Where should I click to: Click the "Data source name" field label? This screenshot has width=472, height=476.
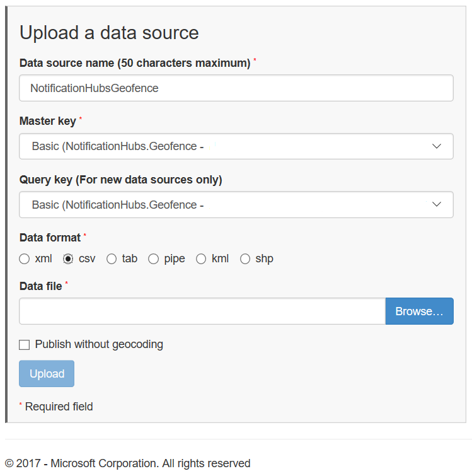[x=135, y=63]
